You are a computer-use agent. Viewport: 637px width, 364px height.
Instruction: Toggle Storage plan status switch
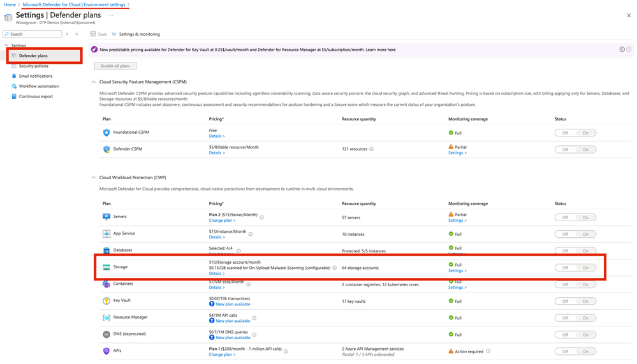(575, 268)
